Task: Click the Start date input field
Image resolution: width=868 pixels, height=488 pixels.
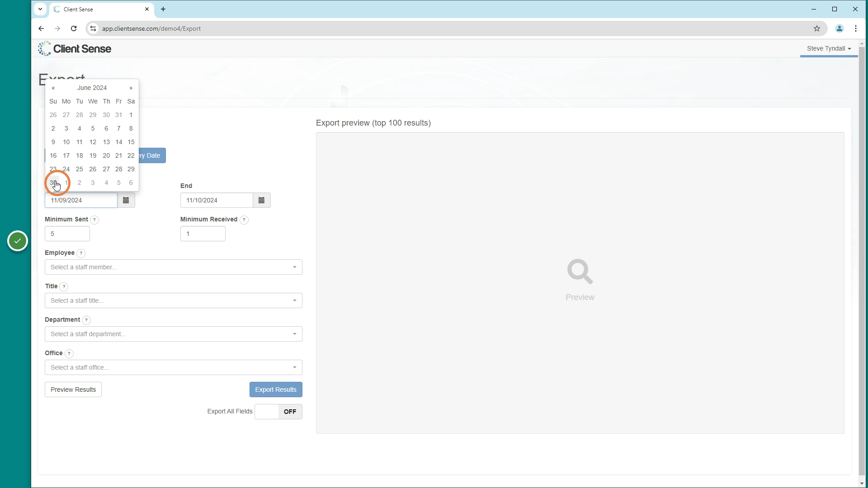Action: point(81,200)
